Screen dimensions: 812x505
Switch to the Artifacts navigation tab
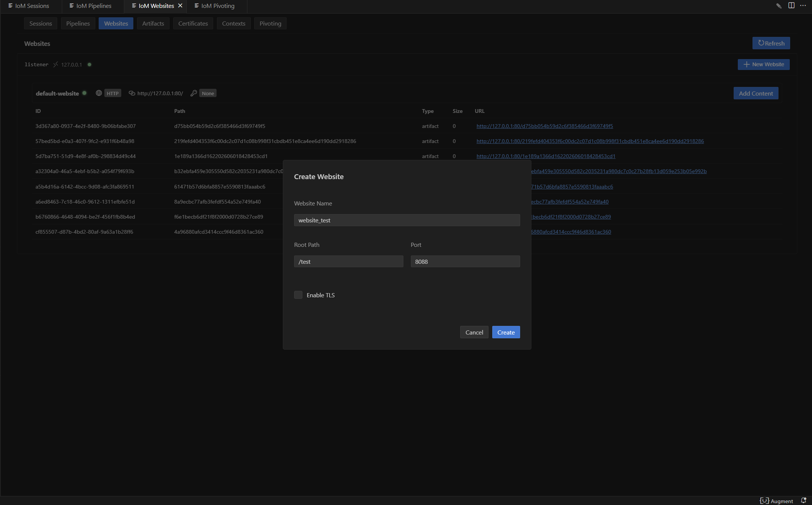(x=153, y=23)
